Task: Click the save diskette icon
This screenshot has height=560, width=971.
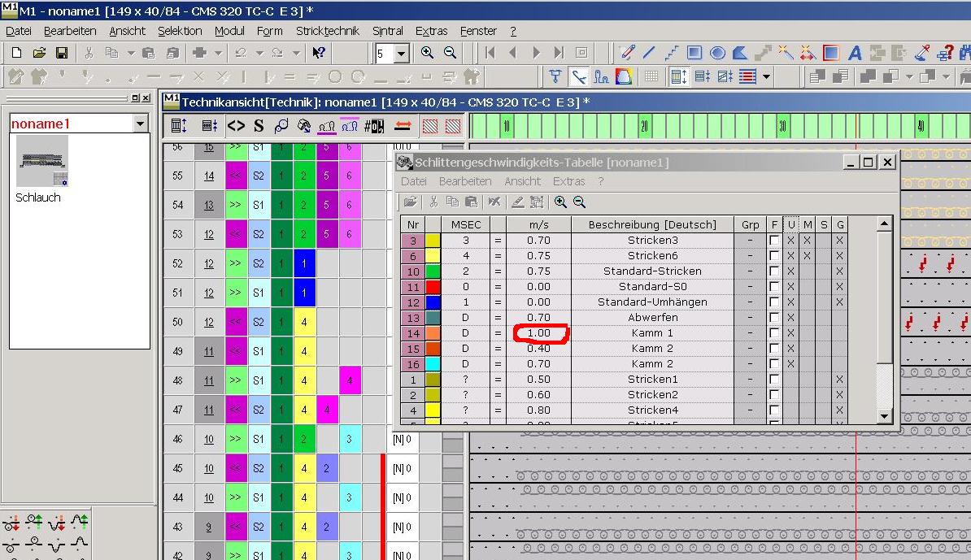Action: [x=61, y=53]
